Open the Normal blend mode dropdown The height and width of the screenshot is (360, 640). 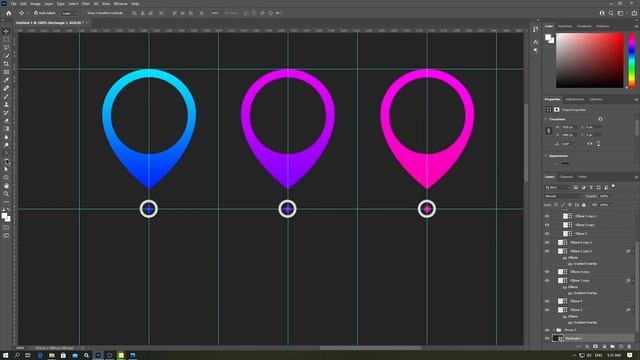tap(563, 196)
